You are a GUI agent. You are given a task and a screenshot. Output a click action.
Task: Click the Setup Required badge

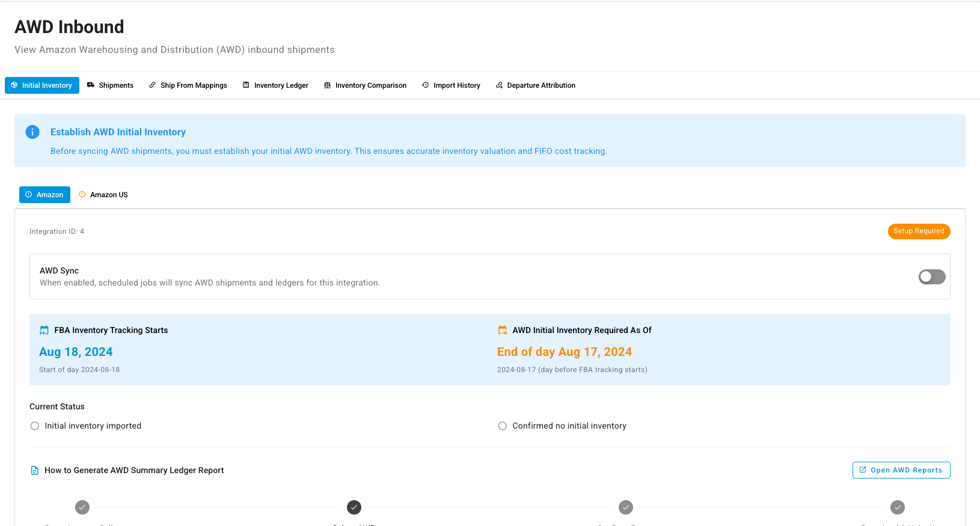tap(919, 231)
